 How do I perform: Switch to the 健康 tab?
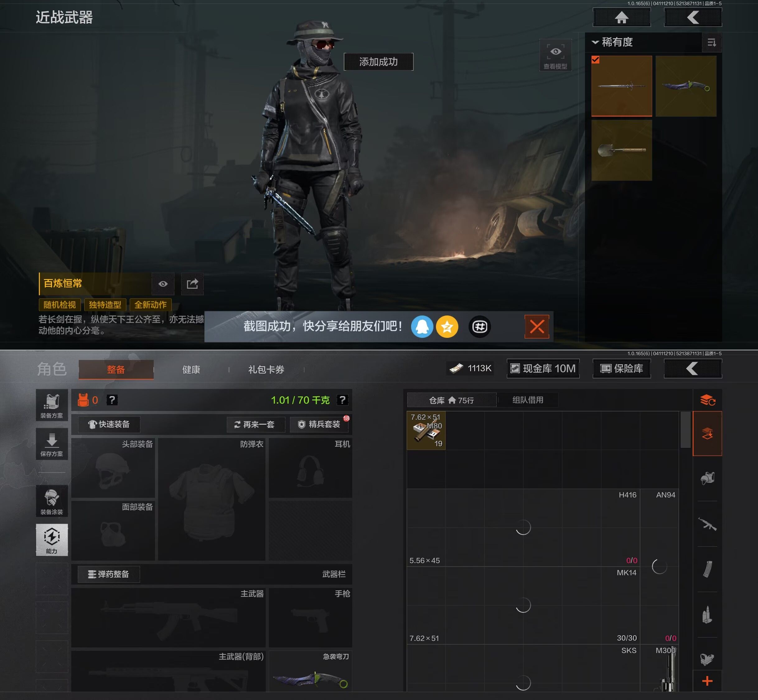(191, 369)
